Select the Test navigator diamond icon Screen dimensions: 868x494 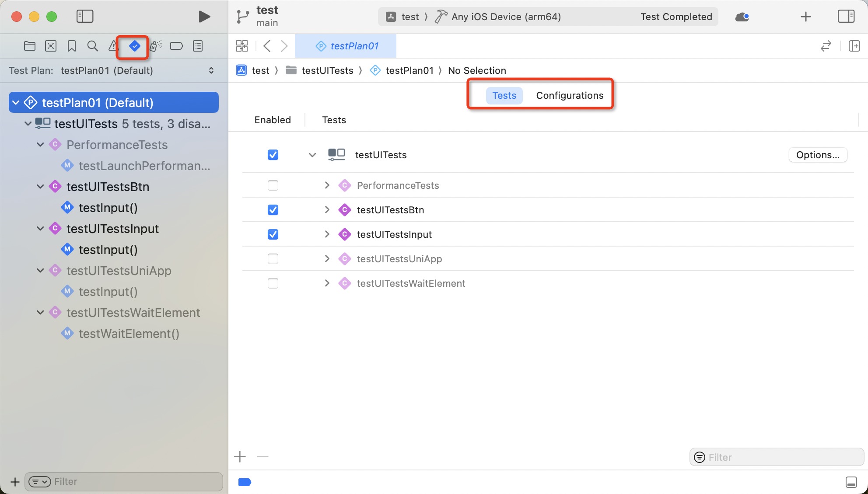click(x=135, y=46)
